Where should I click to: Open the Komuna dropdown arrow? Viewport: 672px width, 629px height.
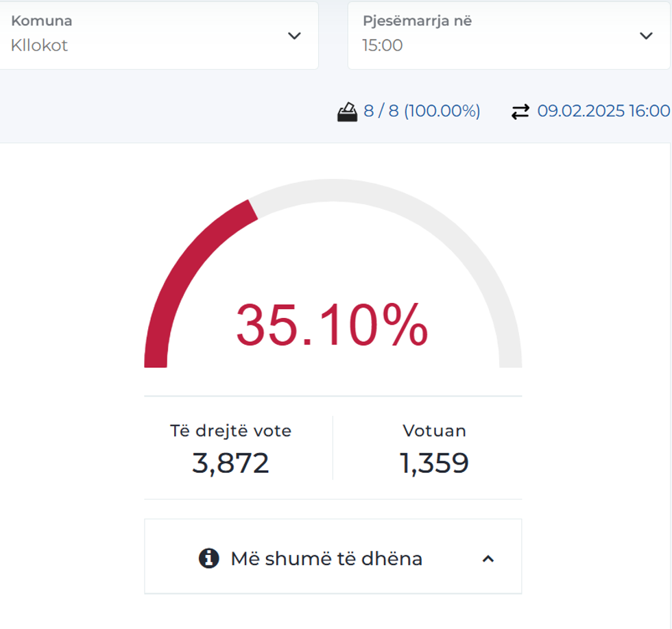pos(294,36)
